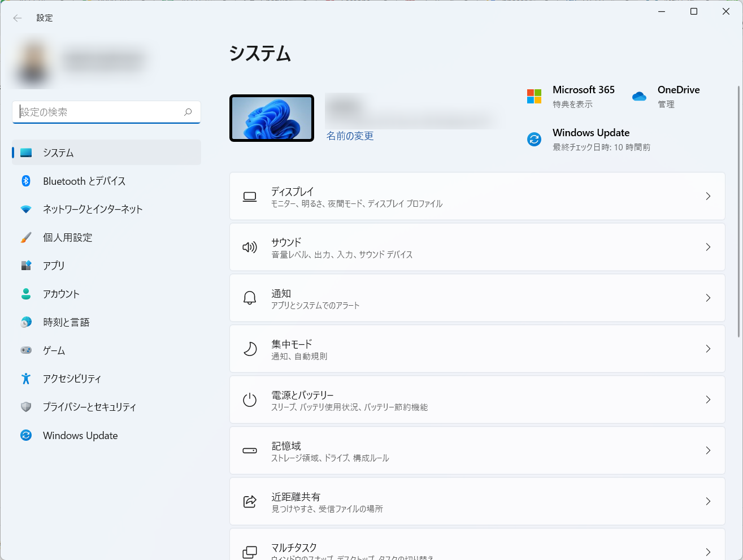This screenshot has width=743, height=560.
Task: Open the 集中モード settings row
Action: pyautogui.click(x=477, y=349)
